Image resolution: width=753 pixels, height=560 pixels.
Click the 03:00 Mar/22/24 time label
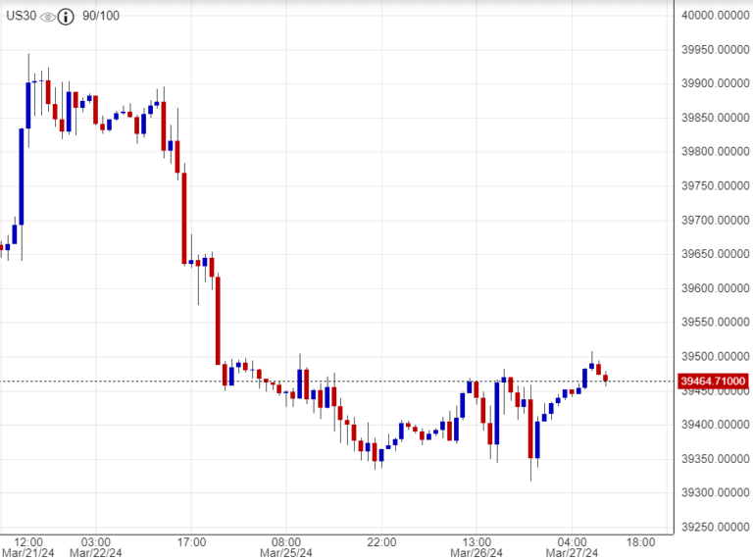95,546
